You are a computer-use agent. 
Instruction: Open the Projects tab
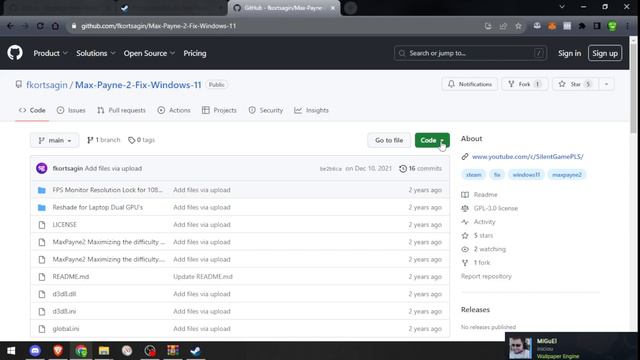pyautogui.click(x=219, y=110)
